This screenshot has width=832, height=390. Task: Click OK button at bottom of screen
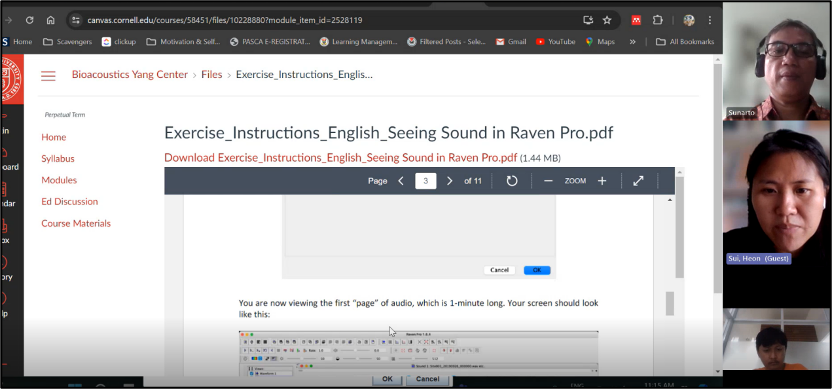(387, 379)
